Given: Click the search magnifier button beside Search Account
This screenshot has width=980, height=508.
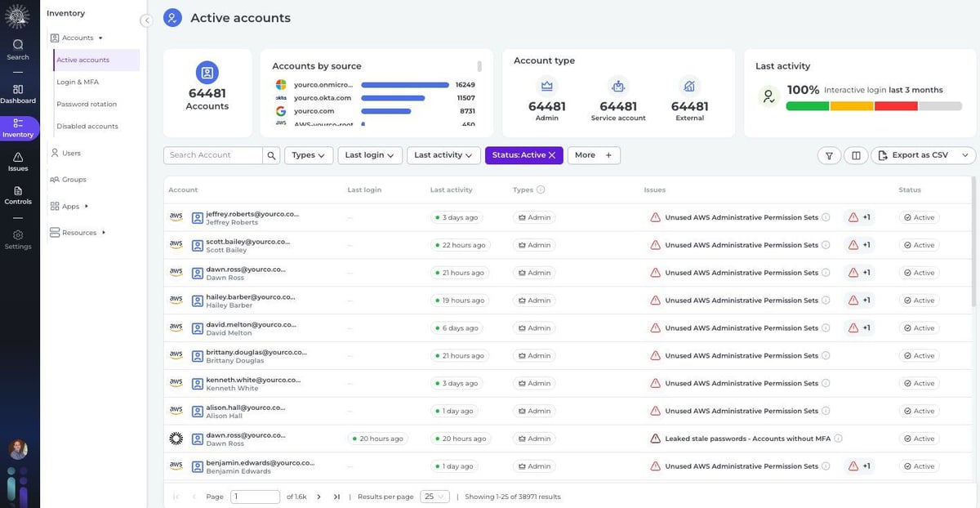Looking at the screenshot, I should pyautogui.click(x=271, y=155).
